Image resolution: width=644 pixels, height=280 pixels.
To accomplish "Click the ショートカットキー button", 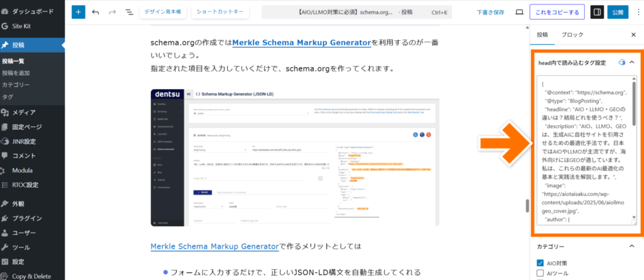I will coord(219,12).
